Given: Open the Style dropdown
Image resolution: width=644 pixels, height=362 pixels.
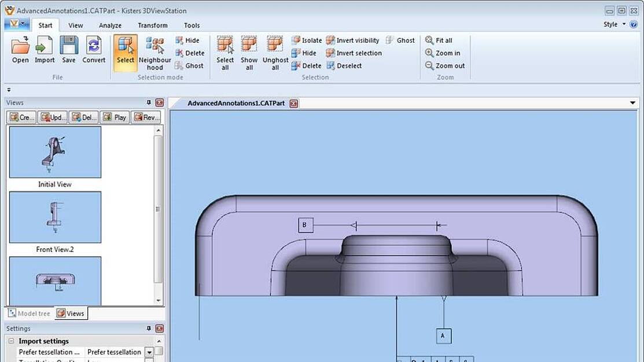Looking at the screenshot, I should [614, 24].
